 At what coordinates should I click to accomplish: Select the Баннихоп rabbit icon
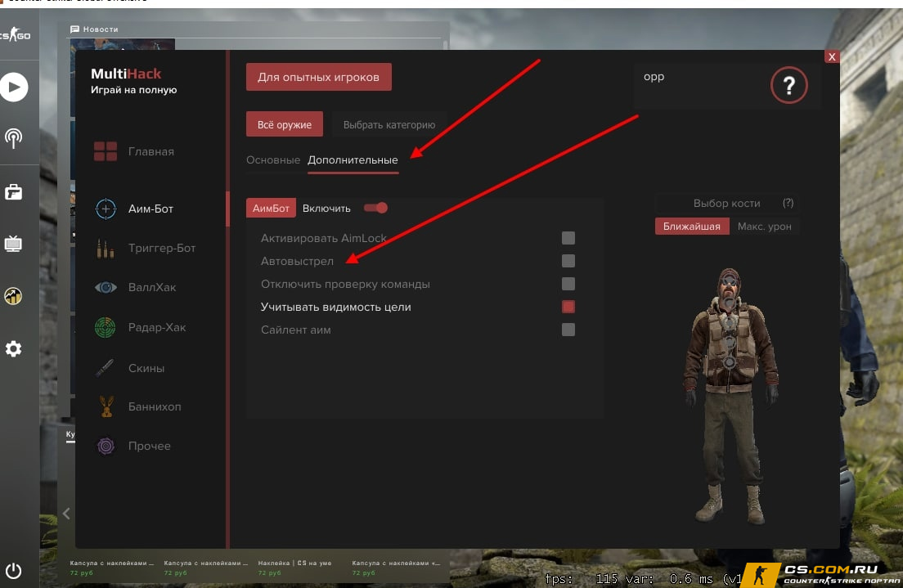(x=106, y=406)
